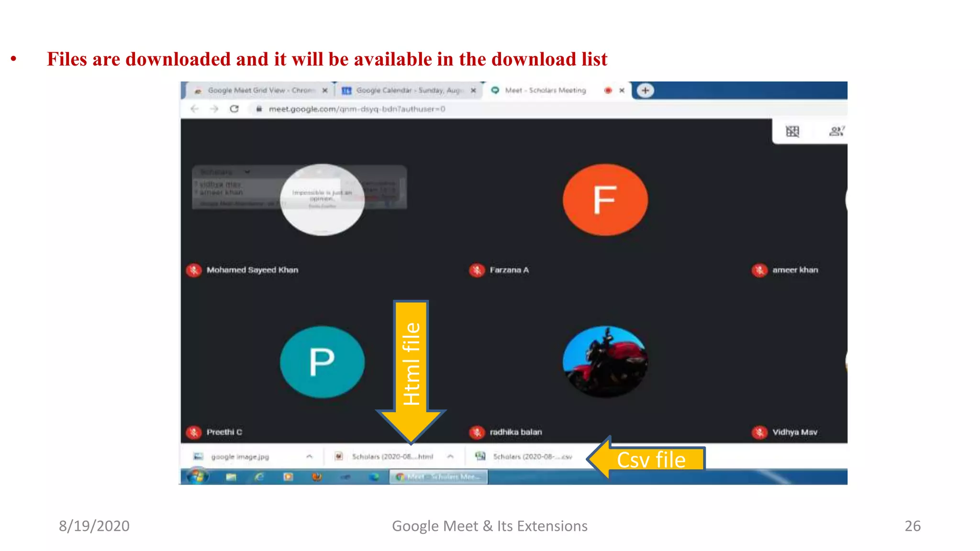
Task: Click the jpg file icon in downloads bar
Action: pos(198,456)
